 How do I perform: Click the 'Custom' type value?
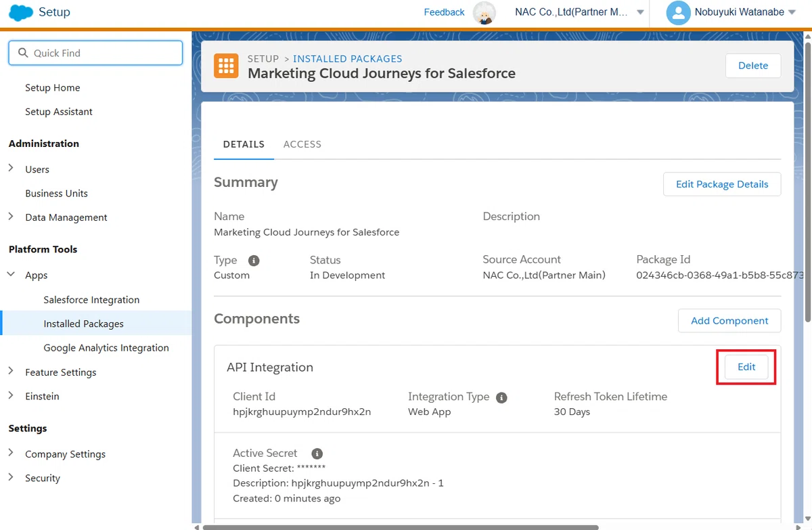point(231,275)
